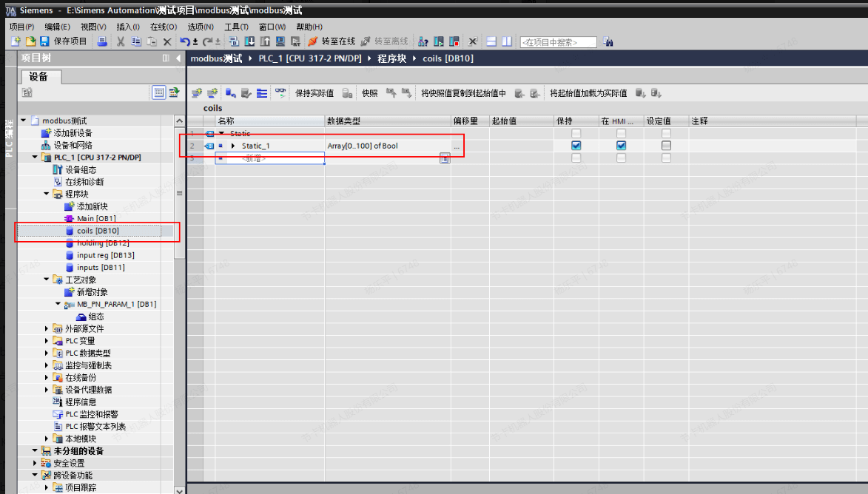Viewport: 868px width, 494px height.
Task: Select the 设备 tab in project tree
Action: click(38, 77)
